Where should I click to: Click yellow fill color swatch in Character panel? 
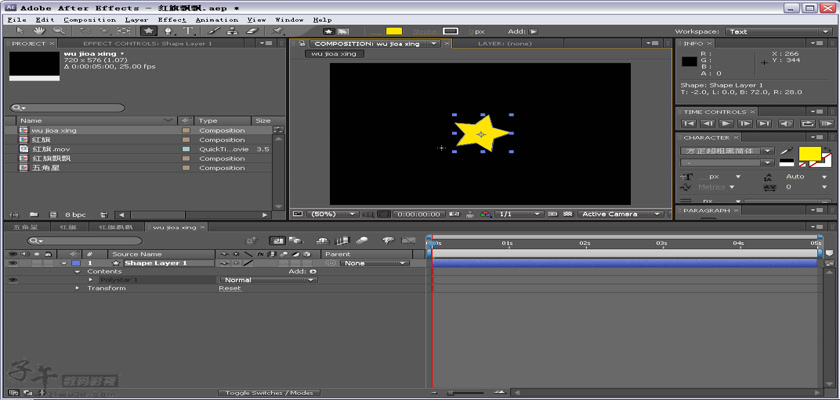coord(809,154)
